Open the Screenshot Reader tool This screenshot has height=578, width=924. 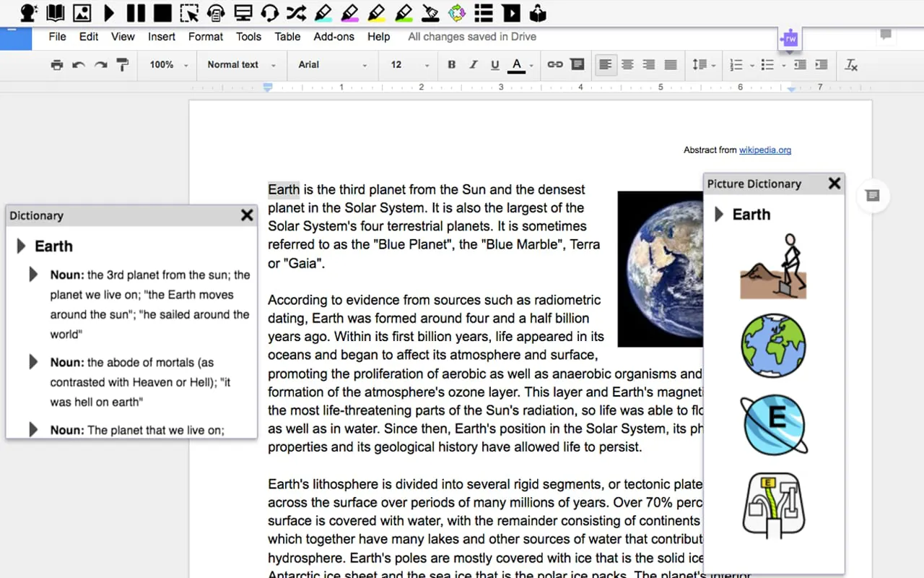coord(190,13)
